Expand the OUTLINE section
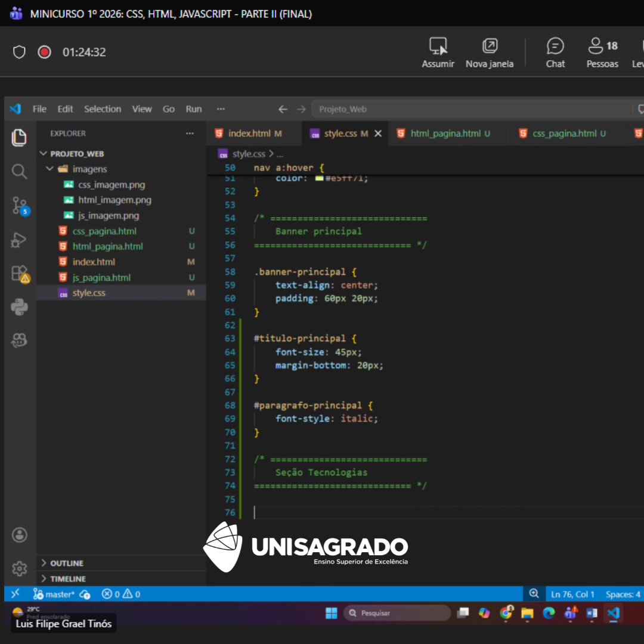Screen dimensions: 644x644 click(66, 563)
